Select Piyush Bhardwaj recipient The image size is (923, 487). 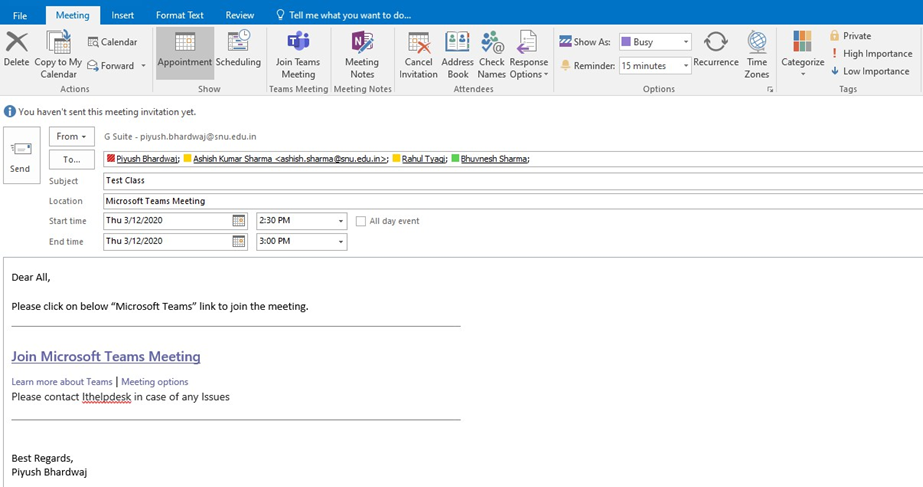(147, 158)
